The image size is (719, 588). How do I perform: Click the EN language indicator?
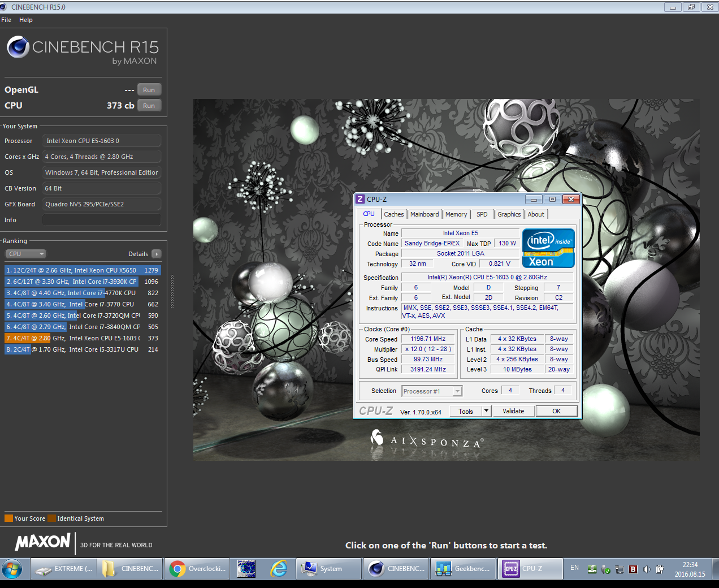coord(574,568)
